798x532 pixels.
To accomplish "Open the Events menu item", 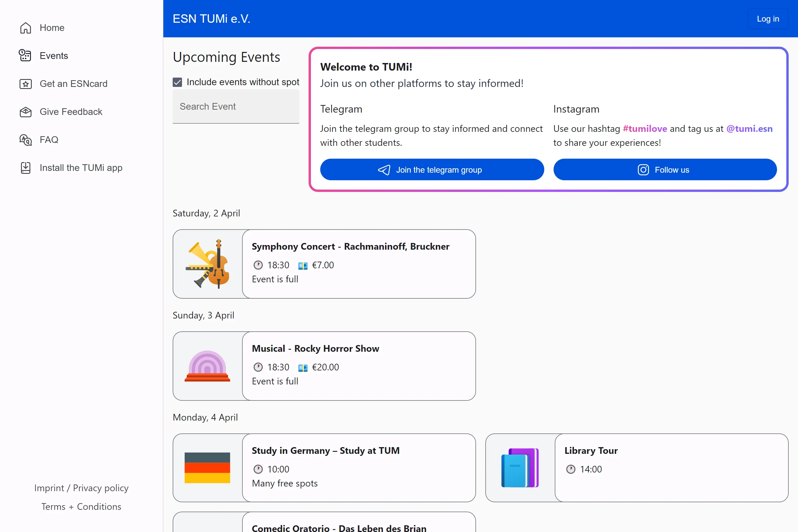I will pos(54,56).
